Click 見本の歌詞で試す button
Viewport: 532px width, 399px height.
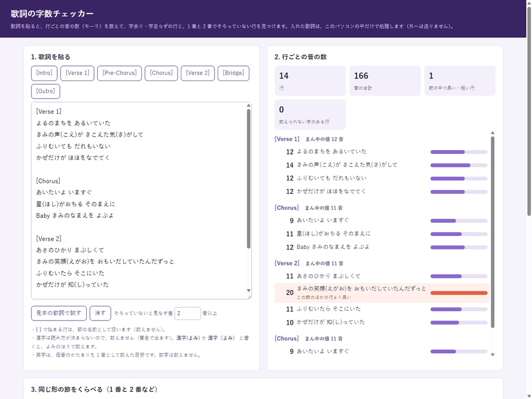59,313
